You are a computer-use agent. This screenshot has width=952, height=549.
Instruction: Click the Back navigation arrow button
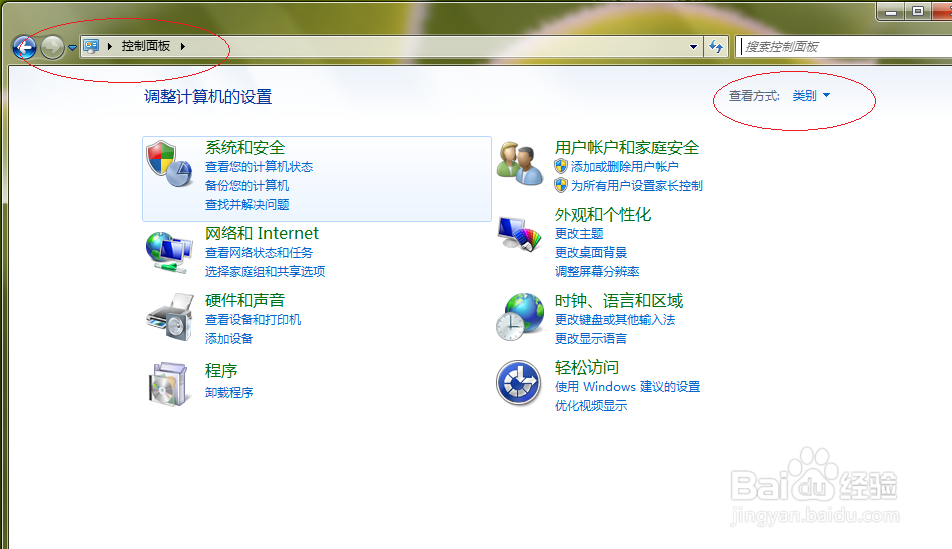(x=25, y=47)
